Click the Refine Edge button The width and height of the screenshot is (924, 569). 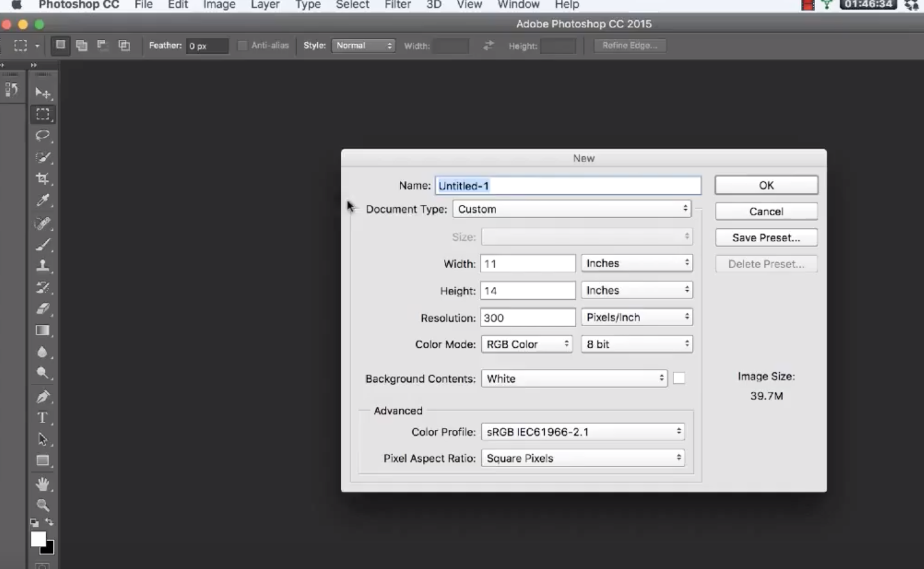[x=630, y=45]
